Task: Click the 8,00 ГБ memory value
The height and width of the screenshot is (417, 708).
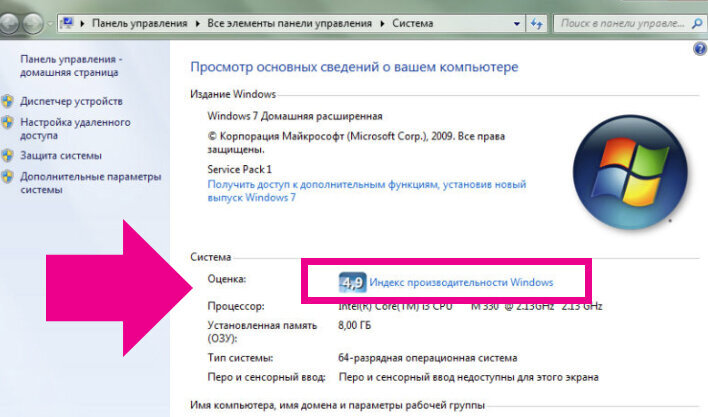Action: click(354, 325)
